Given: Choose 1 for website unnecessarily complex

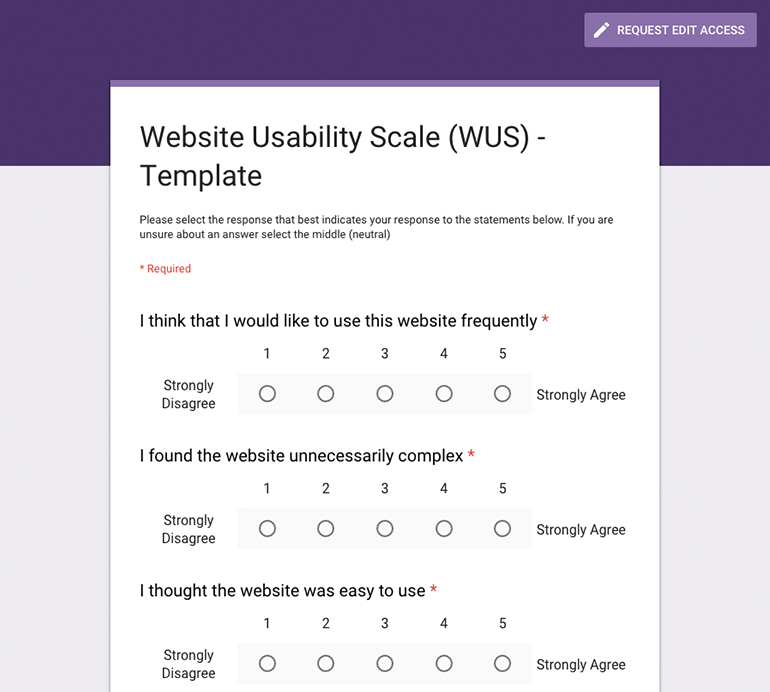Looking at the screenshot, I should [267, 528].
